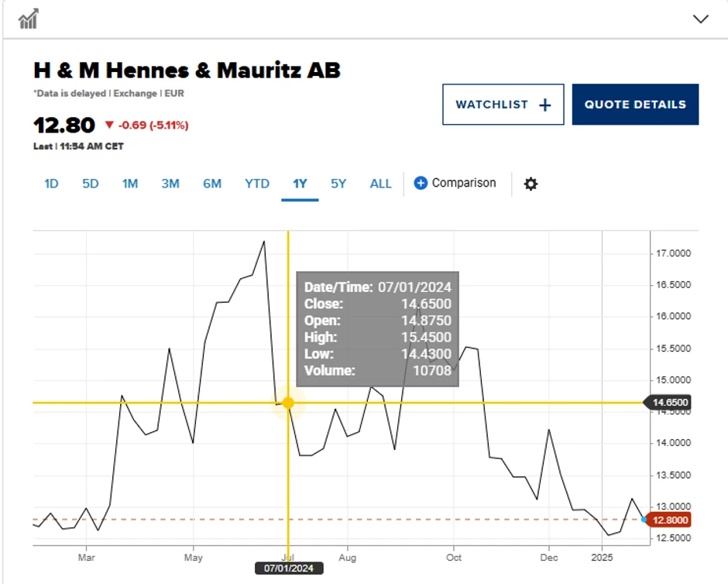Choose the 6M time range
728x584 pixels.
[212, 184]
